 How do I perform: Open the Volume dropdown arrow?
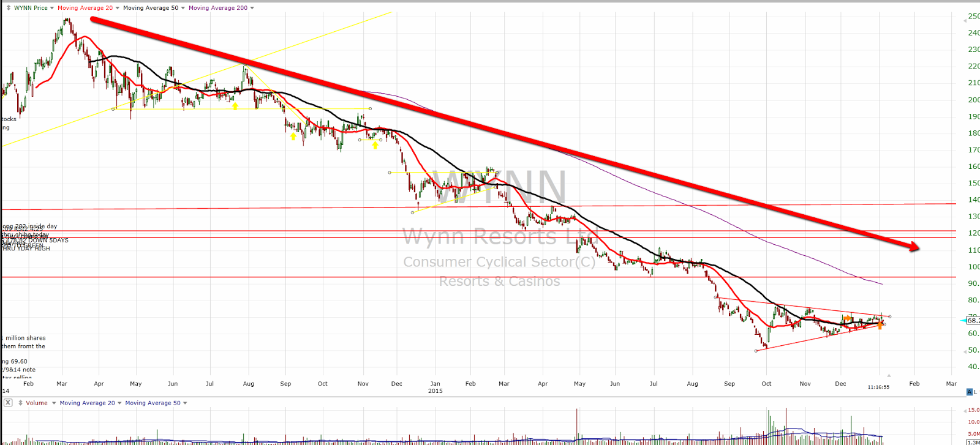(x=54, y=403)
